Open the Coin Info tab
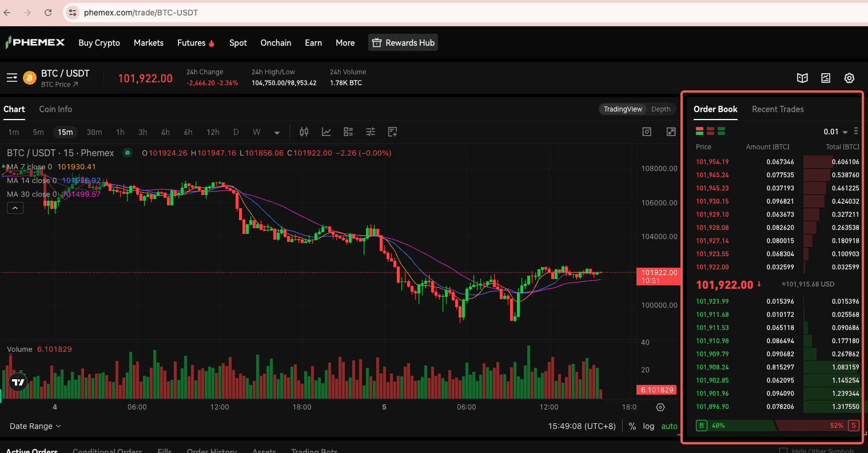Image resolution: width=868 pixels, height=453 pixels. 55,109
